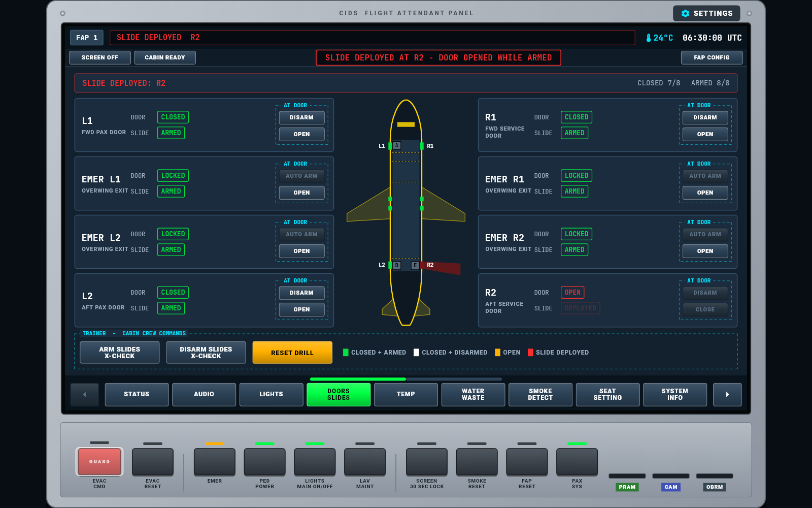Insert into the PRAM slot
Image resolution: width=812 pixels, height=508 pixels.
[x=627, y=477]
